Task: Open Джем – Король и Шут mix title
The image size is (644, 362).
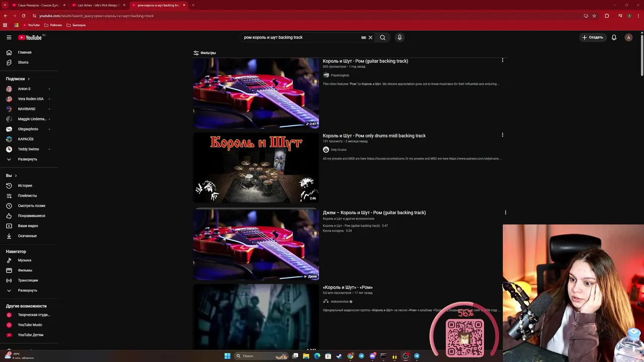Action: [x=374, y=213]
